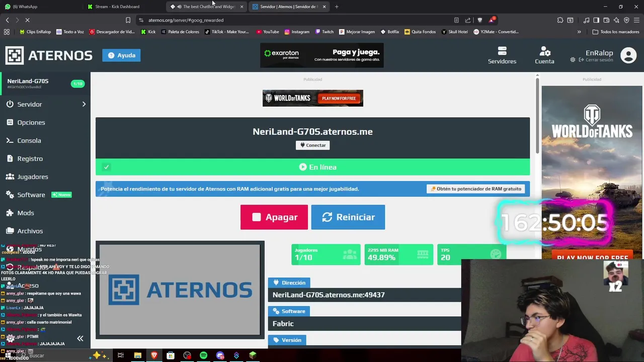Click the small World of Tanks banner

pyautogui.click(x=313, y=98)
